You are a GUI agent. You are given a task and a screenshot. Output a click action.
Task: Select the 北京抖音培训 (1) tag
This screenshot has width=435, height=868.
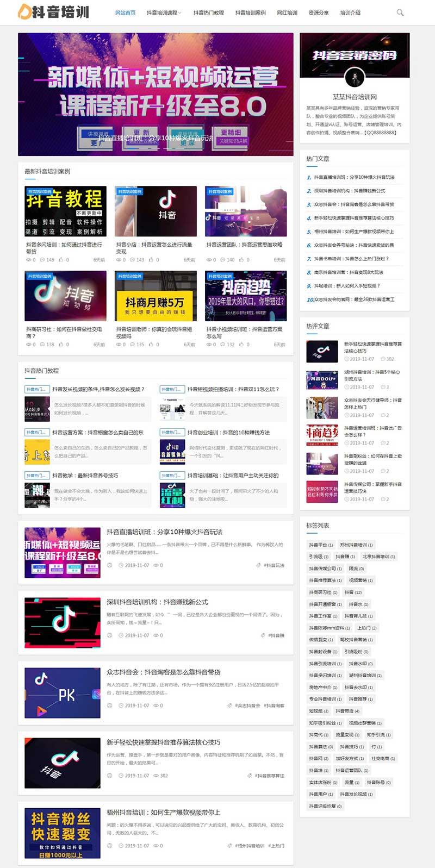[x=379, y=557]
